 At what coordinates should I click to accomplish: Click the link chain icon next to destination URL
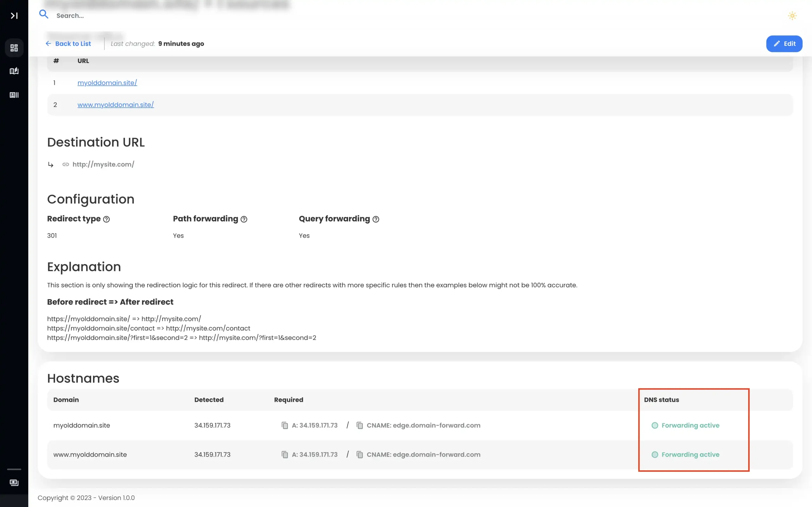click(65, 164)
